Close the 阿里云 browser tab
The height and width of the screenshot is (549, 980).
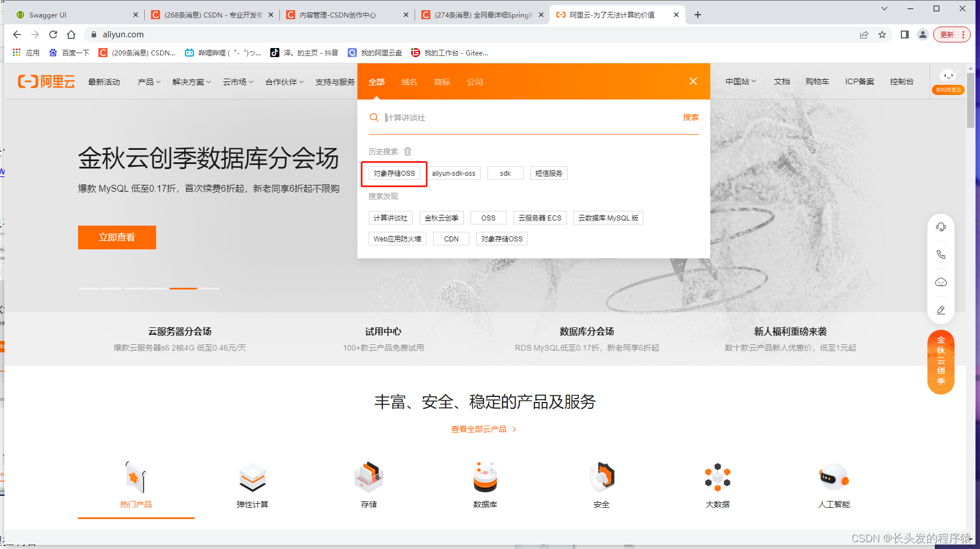[676, 15]
